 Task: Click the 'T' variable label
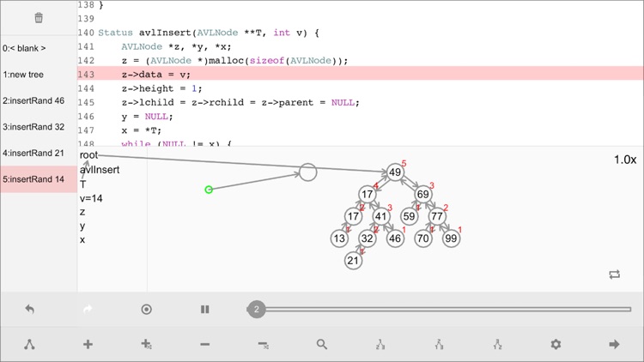(83, 184)
